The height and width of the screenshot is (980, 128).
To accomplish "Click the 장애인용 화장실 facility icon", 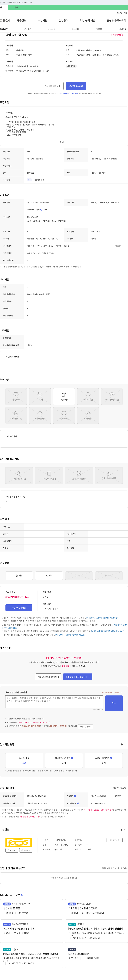I will tap(79, 476).
